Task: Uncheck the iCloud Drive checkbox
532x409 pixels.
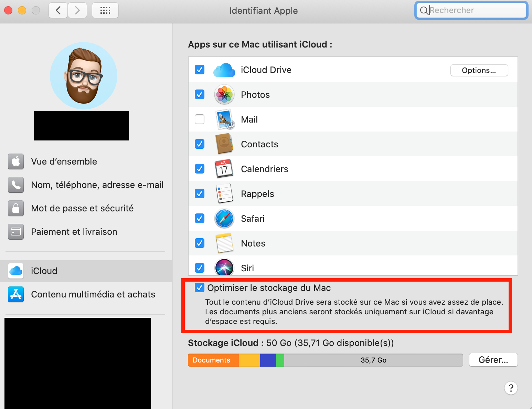Action: (x=200, y=70)
